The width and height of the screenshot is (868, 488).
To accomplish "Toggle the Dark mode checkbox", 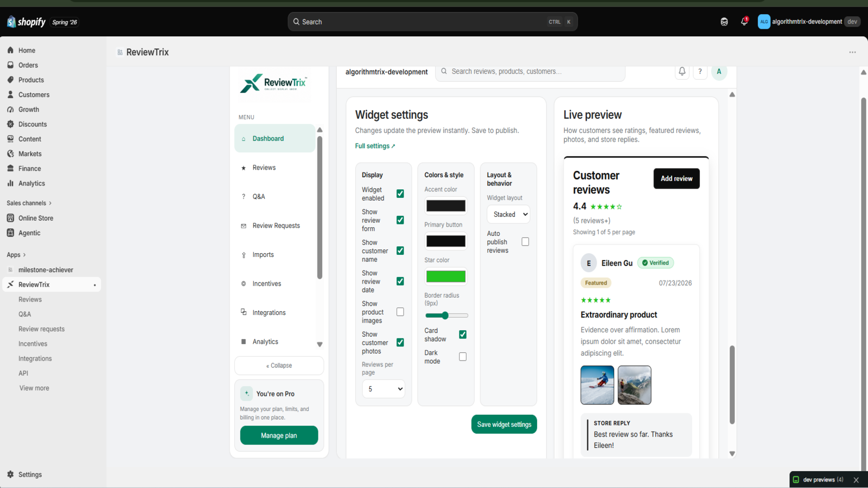I will pyautogui.click(x=462, y=357).
